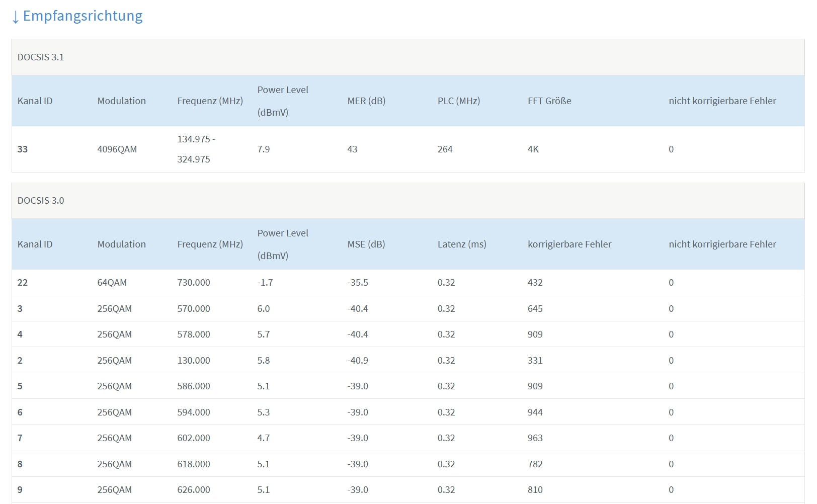Select Kanal ID 33 in DOCSIS 3.1 table
This screenshot has height=504, width=817.
(23, 149)
